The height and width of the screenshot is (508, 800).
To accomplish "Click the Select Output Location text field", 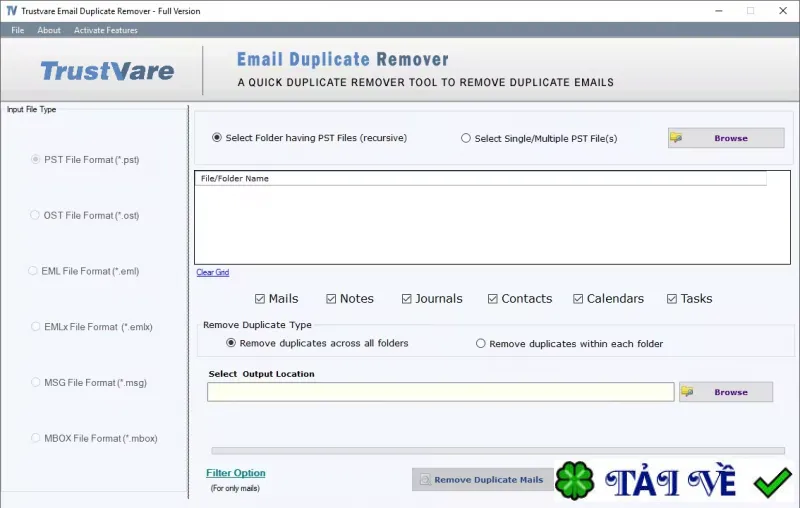I will [440, 392].
